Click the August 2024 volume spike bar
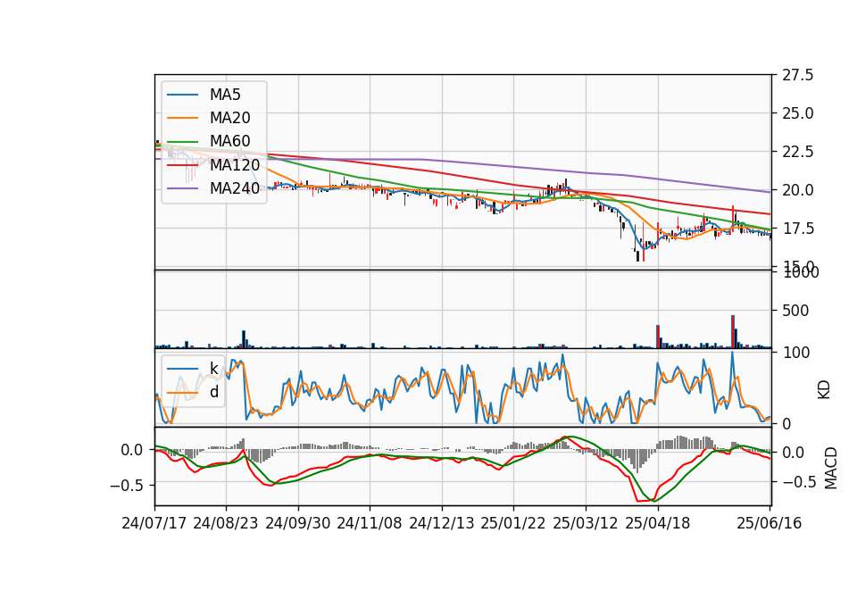857x616 pixels. click(x=244, y=339)
